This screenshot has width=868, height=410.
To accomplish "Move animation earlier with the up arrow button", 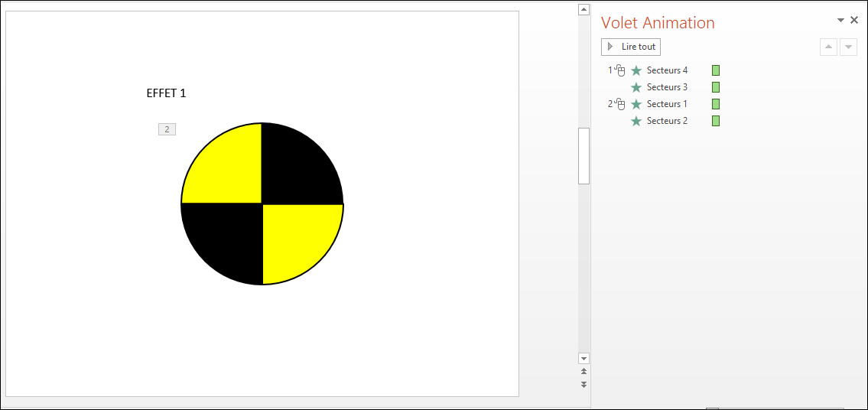I will (828, 47).
